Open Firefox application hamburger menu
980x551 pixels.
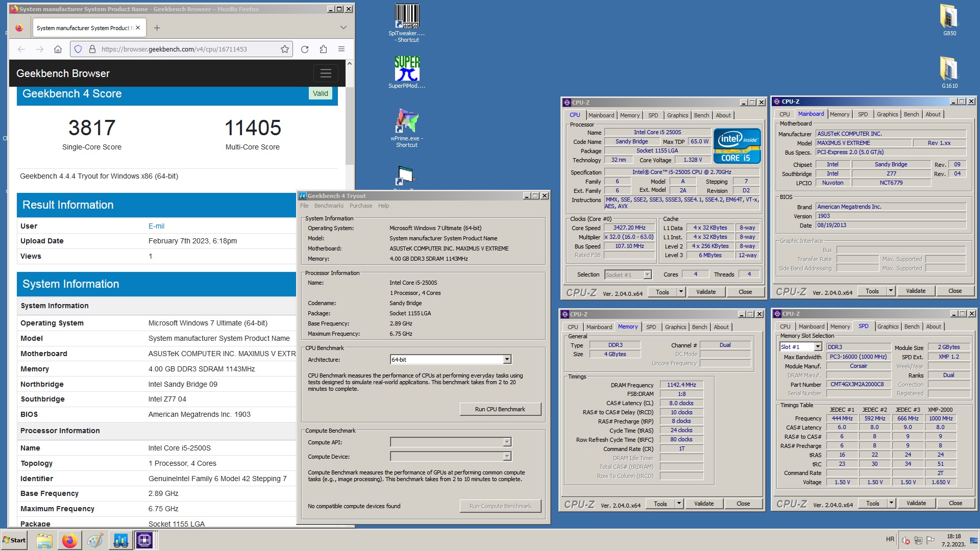pyautogui.click(x=341, y=49)
